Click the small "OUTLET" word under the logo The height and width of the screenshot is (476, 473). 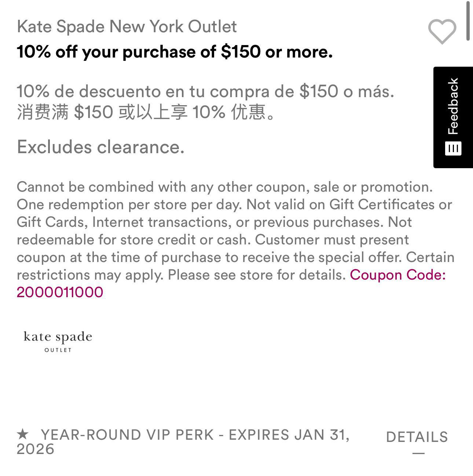58,350
